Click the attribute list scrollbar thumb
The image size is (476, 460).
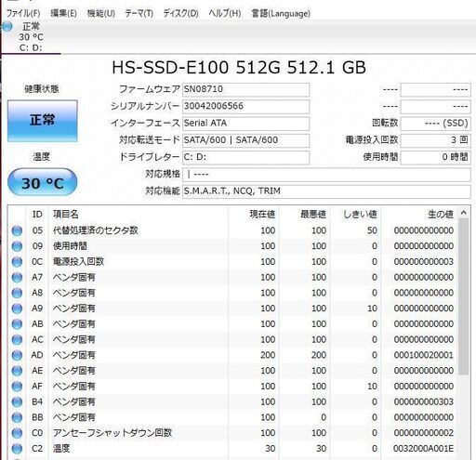tap(464, 296)
